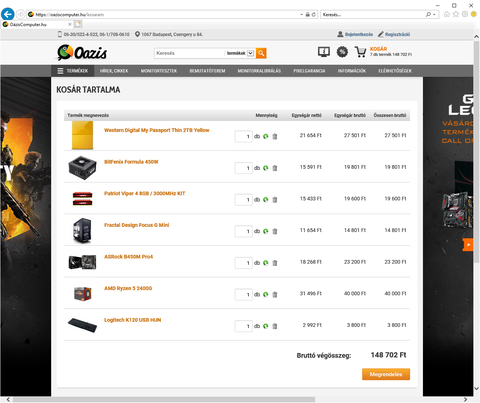Refresh quantity for Western Digital My Passport
The image size is (480, 403).
pyautogui.click(x=266, y=136)
